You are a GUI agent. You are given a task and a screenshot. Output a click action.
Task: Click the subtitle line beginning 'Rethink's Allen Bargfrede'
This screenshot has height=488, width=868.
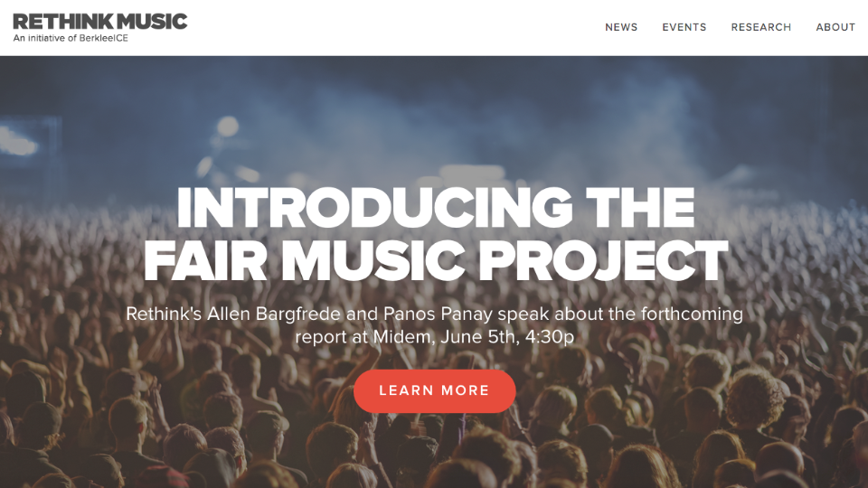435,314
